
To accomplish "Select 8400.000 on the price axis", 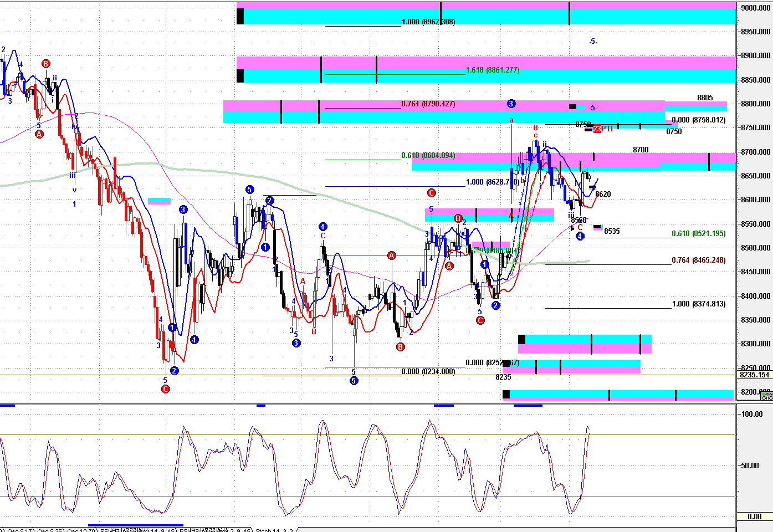I will (x=756, y=296).
